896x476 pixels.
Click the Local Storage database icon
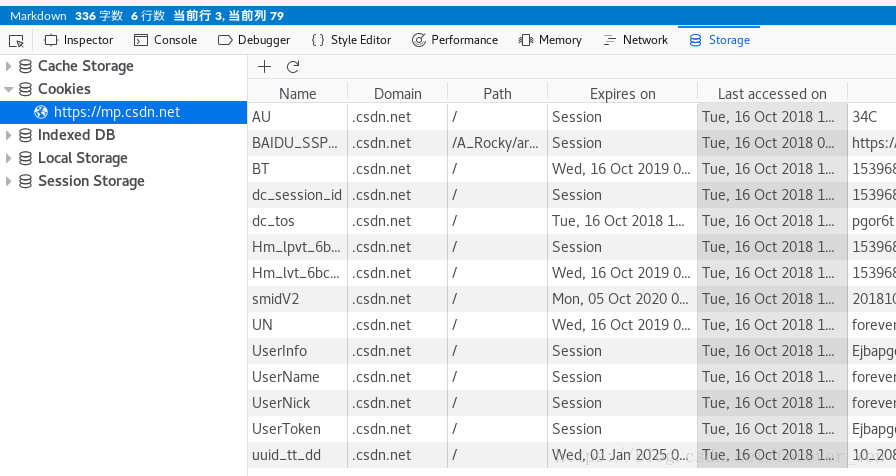[25, 158]
